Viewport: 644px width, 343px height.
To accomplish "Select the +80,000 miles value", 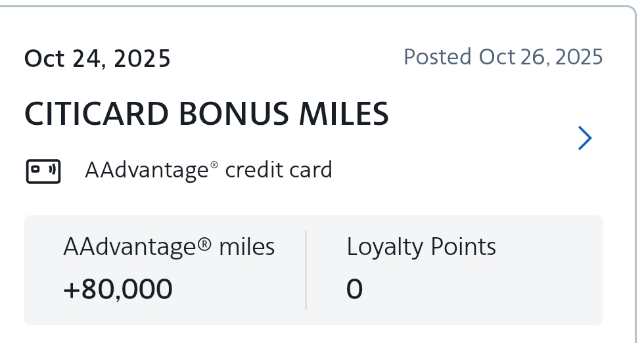I will click(118, 289).
